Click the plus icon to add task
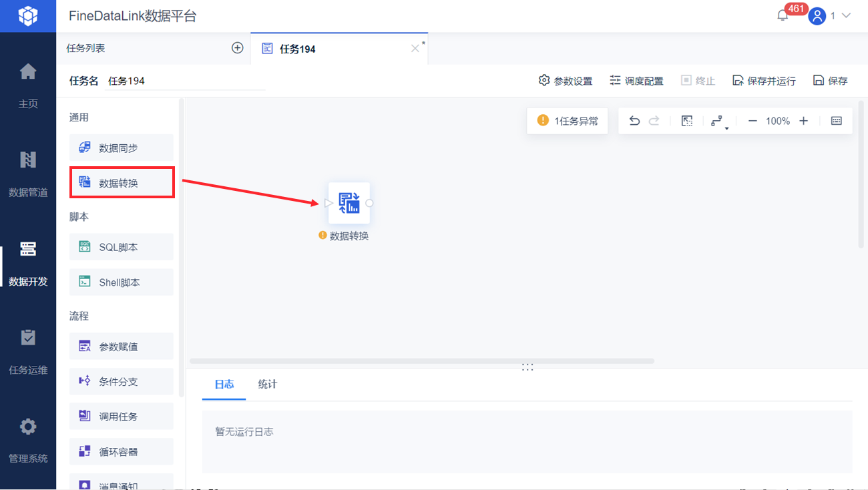868x490 pixels. (x=237, y=48)
